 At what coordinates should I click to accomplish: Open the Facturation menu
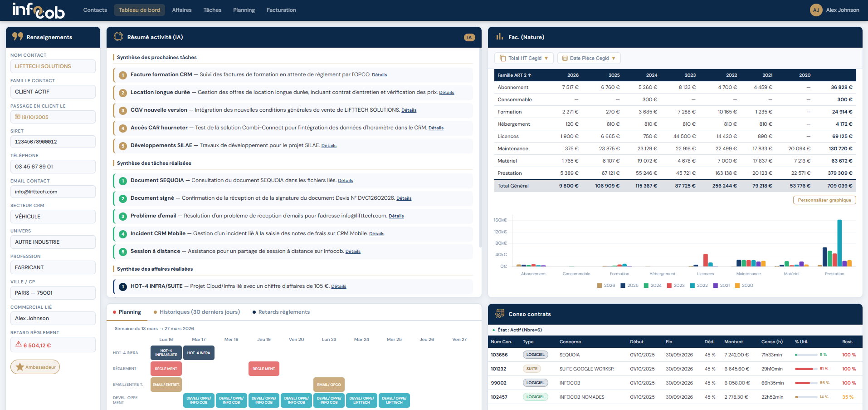(281, 10)
